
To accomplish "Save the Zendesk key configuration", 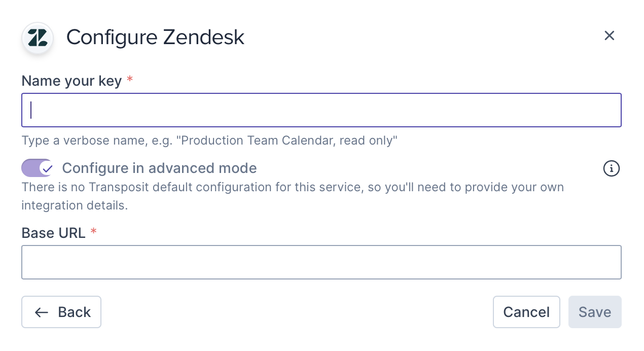I will pyautogui.click(x=594, y=312).
